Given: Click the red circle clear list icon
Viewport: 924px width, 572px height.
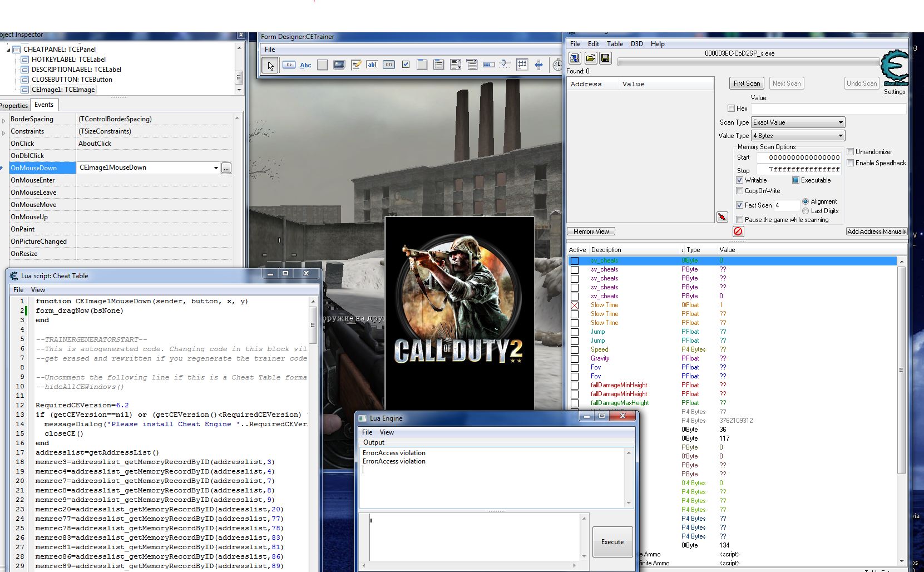Looking at the screenshot, I should (x=738, y=231).
